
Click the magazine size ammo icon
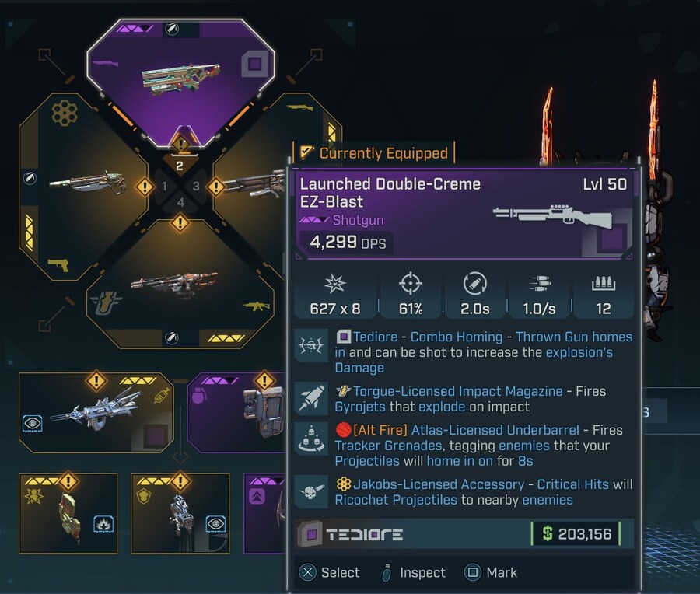coord(604,284)
